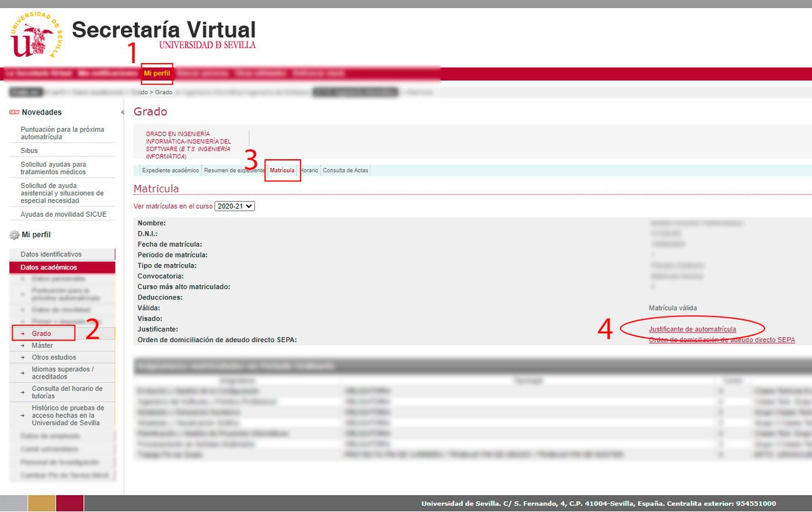Image resolution: width=812 pixels, height=512 pixels.
Task: Open Solicitud de ayuda asistencial link
Action: pos(62,193)
